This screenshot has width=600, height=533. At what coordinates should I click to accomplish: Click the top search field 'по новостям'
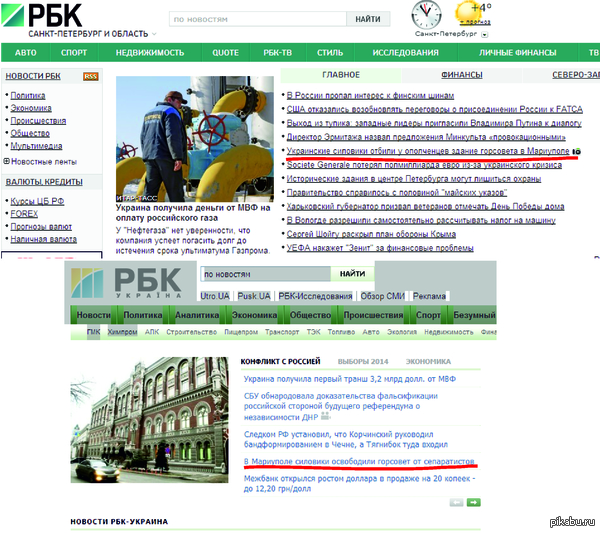(255, 19)
